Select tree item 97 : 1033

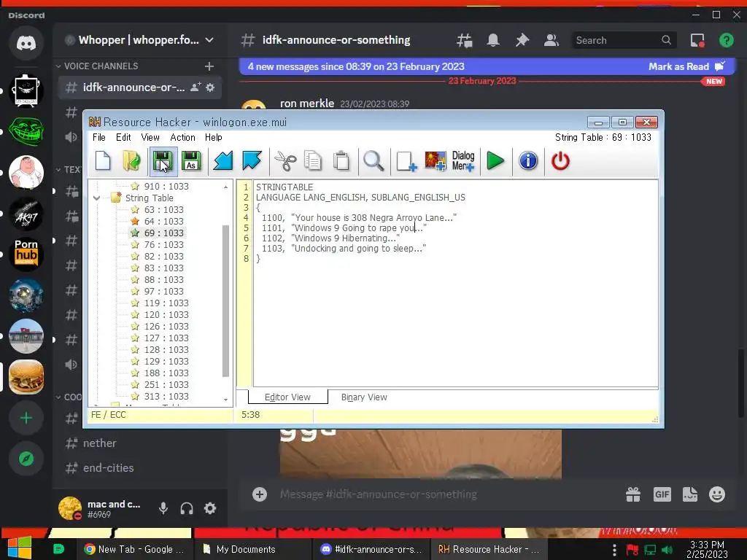pos(163,292)
